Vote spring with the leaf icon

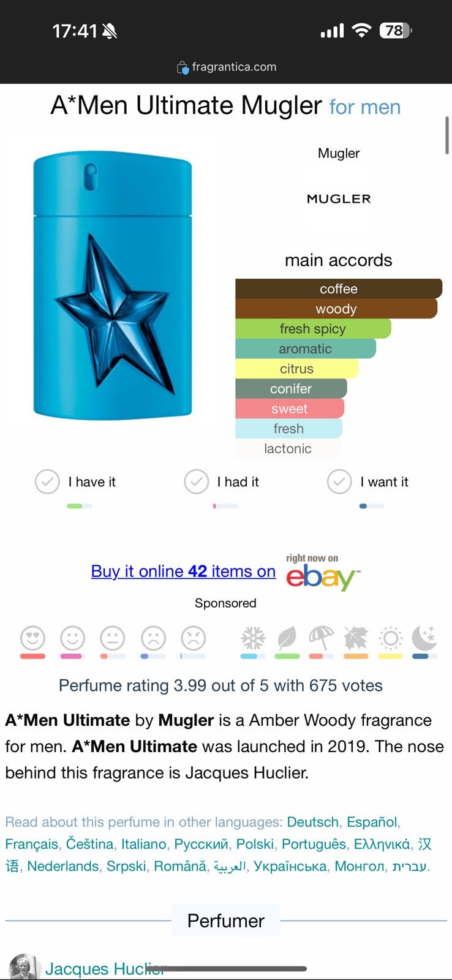point(287,639)
